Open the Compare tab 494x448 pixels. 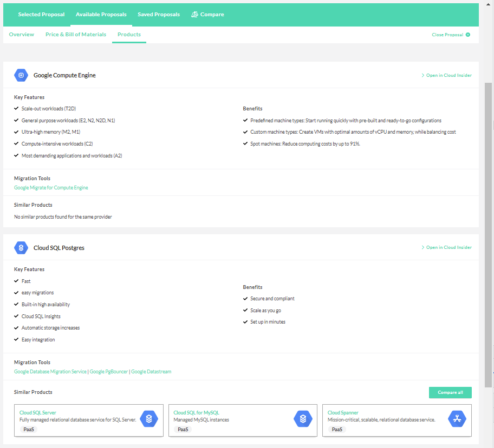207,15
